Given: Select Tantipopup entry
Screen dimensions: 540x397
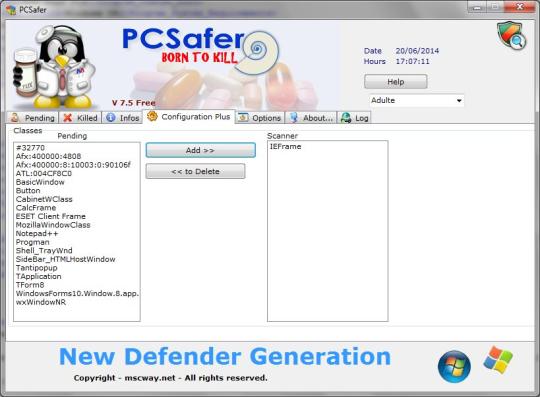Looking at the screenshot, I should (x=37, y=268).
